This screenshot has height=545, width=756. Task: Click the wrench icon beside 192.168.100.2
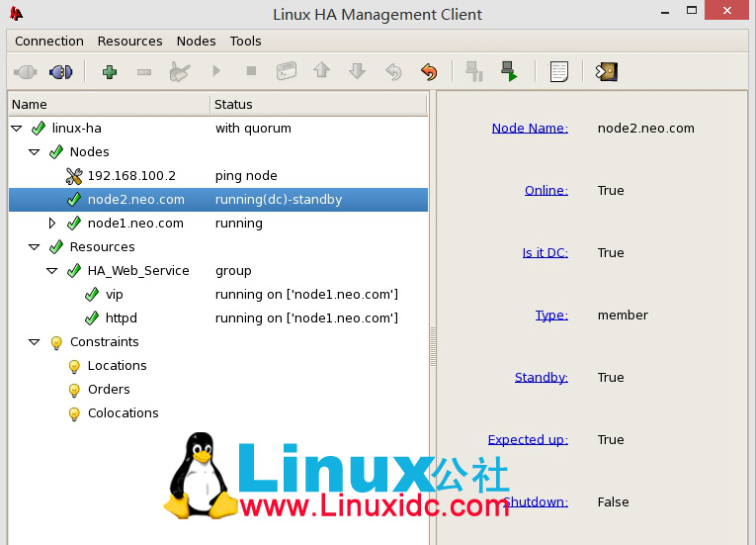click(74, 176)
